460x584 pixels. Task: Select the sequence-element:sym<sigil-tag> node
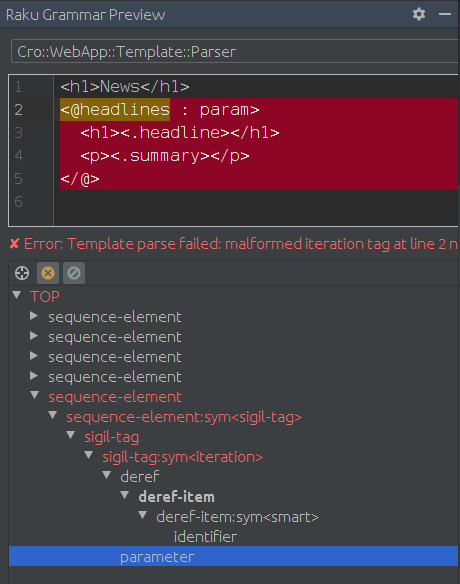click(184, 417)
